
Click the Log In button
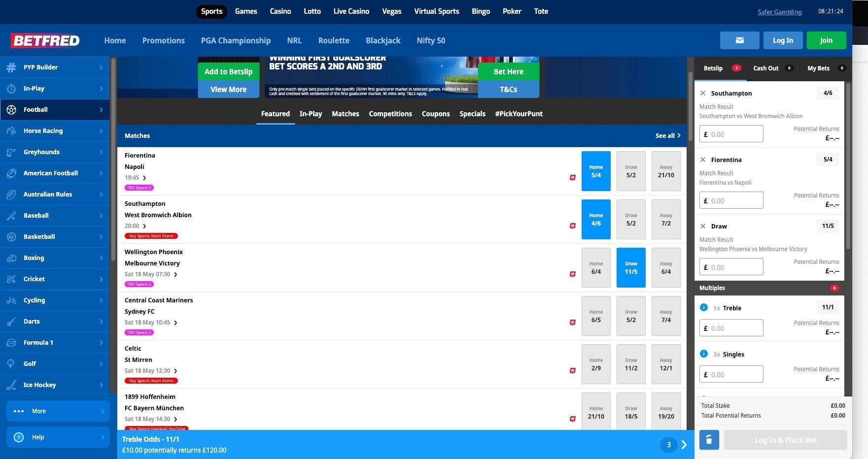tap(783, 40)
